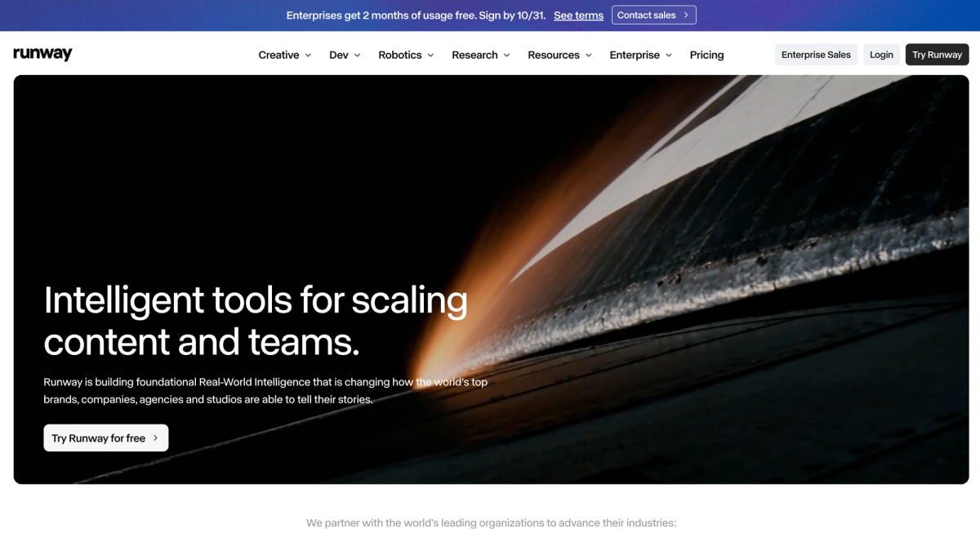Click the runway logo

click(x=42, y=54)
